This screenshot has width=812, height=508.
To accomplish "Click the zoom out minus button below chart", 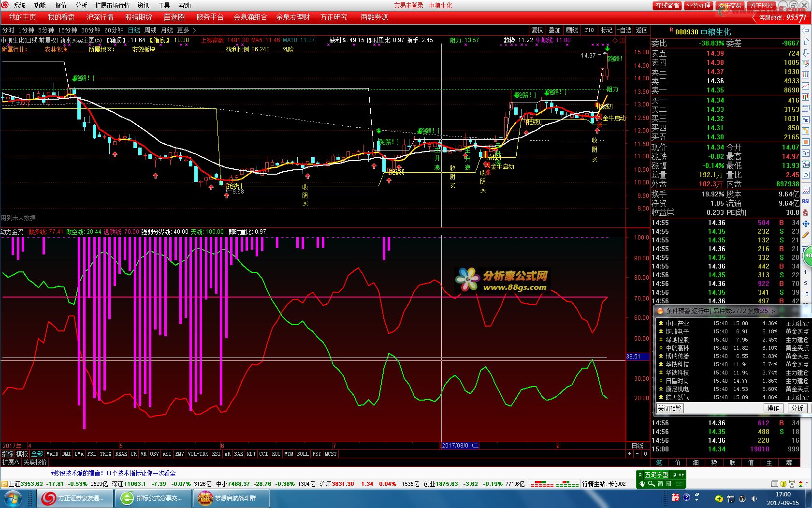I will click(x=637, y=454).
